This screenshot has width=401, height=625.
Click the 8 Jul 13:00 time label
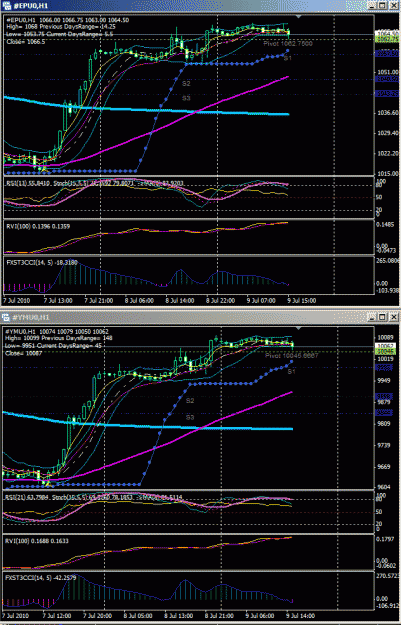coord(179,616)
